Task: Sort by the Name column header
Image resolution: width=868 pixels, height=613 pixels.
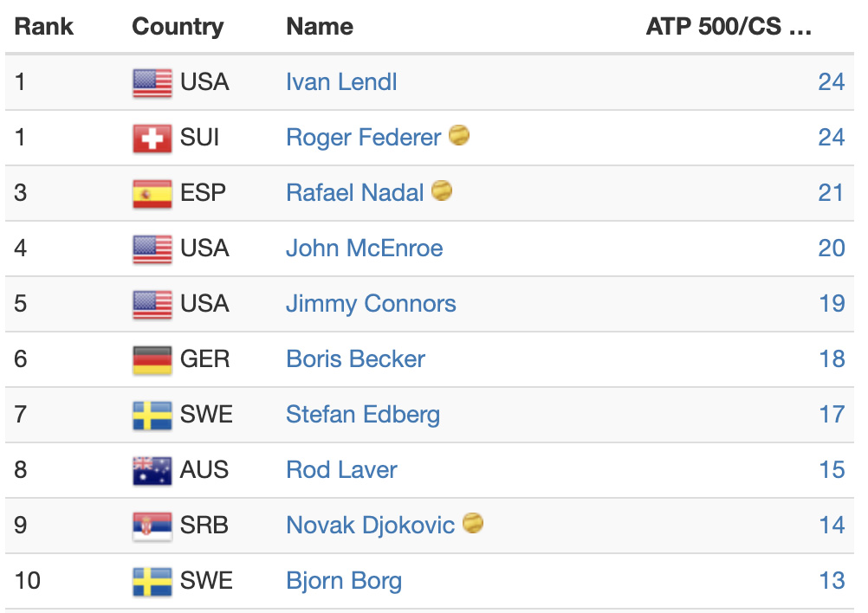Action: click(x=320, y=27)
